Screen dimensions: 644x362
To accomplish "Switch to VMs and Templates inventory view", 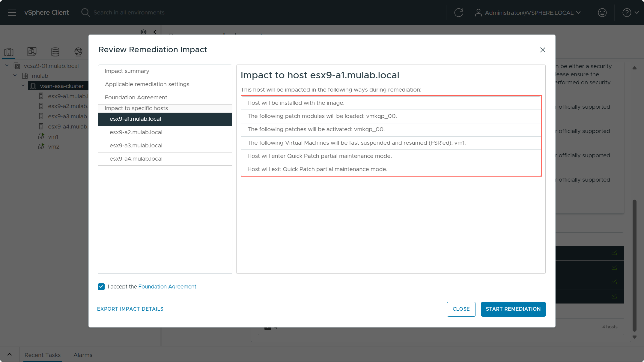I will pyautogui.click(x=32, y=52).
